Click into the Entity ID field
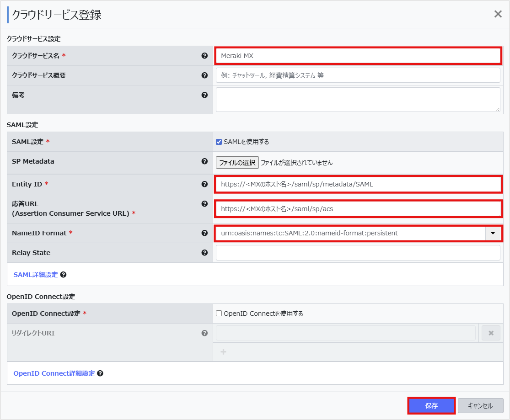510x420 pixels. 358,184
